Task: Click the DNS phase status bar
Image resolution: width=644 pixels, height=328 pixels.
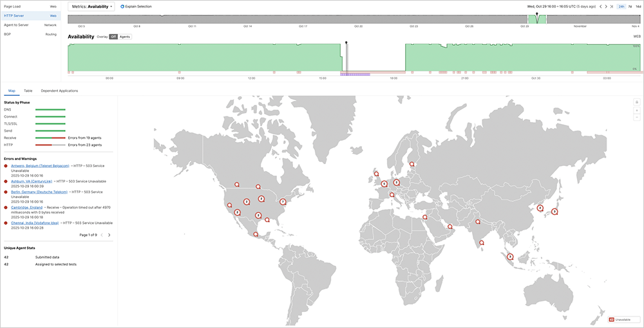Action: [50, 110]
